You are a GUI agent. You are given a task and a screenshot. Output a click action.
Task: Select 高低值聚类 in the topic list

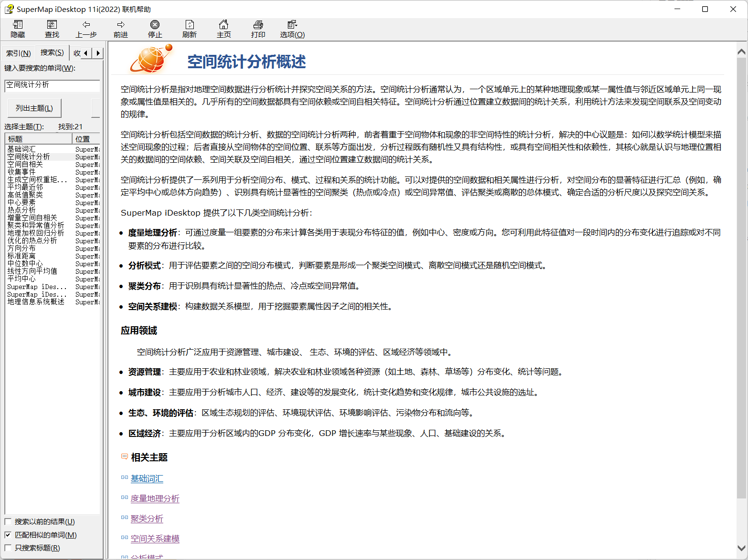[x=25, y=195]
